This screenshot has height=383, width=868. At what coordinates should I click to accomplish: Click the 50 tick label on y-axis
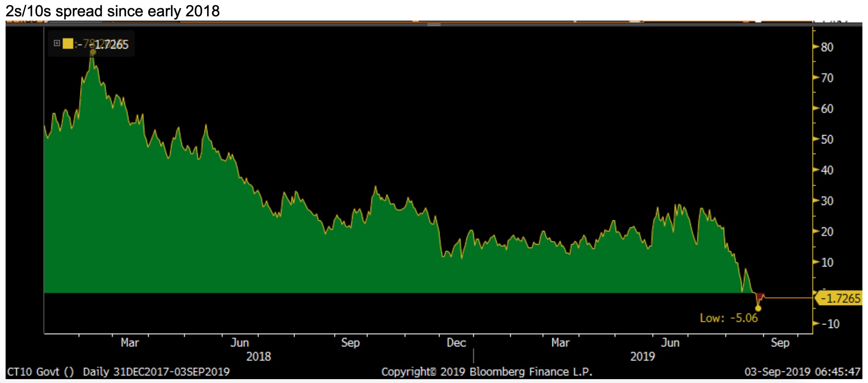coord(827,139)
